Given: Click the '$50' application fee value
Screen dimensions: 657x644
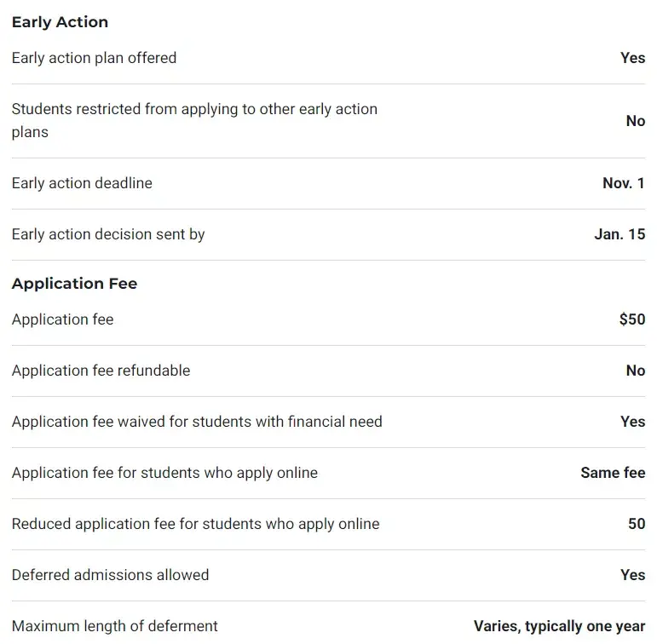Looking at the screenshot, I should pos(631,319).
